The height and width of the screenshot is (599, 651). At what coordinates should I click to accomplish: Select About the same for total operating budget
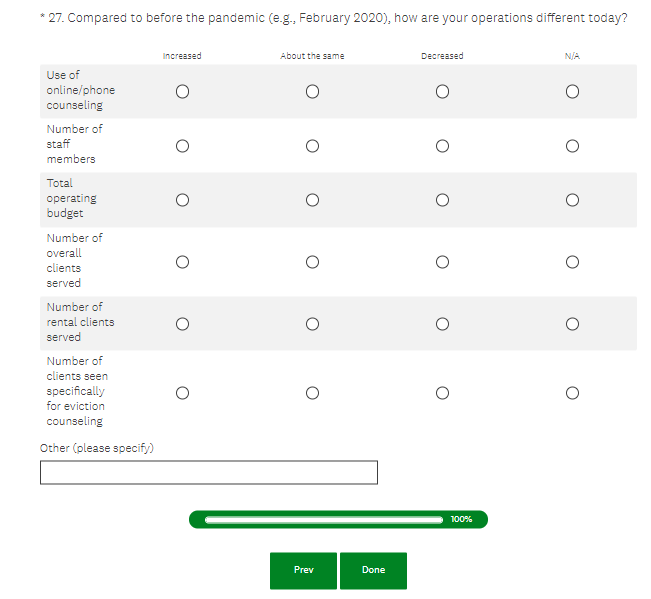click(312, 199)
